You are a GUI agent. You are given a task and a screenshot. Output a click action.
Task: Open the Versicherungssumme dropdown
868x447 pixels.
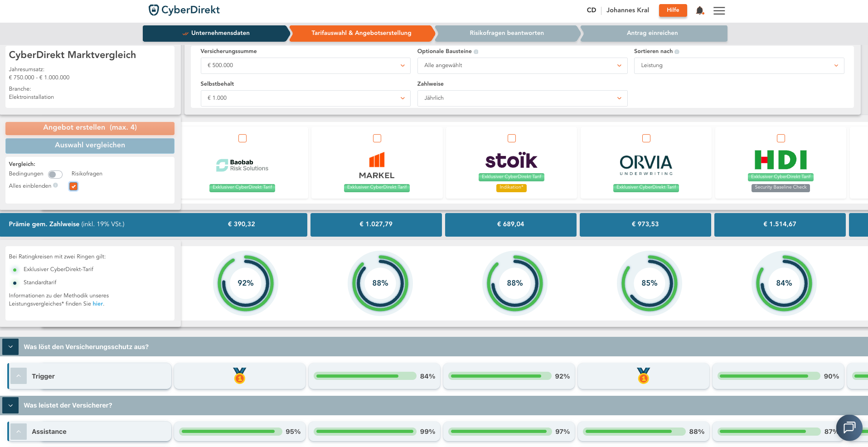coord(305,66)
